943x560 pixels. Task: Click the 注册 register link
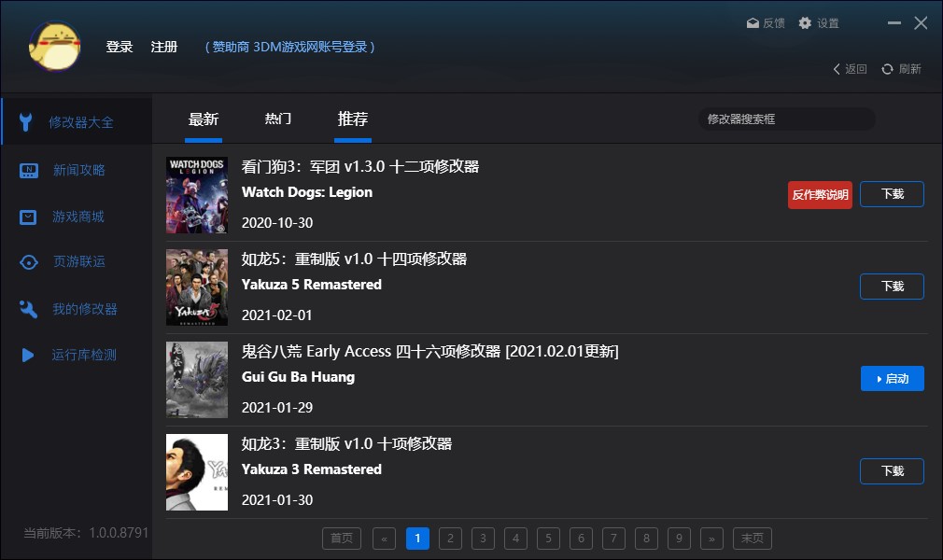pyautogui.click(x=163, y=47)
